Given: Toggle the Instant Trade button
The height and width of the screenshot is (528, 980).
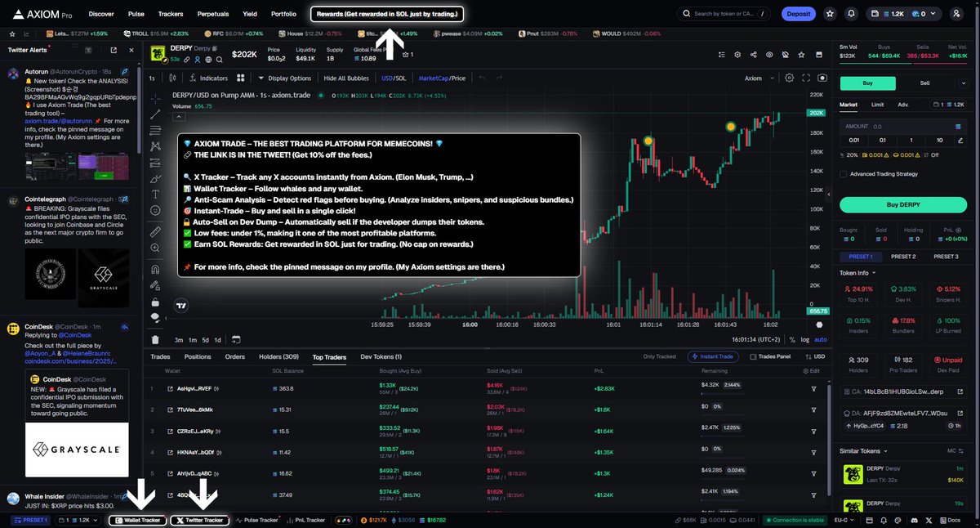Looking at the screenshot, I should tap(714, 356).
